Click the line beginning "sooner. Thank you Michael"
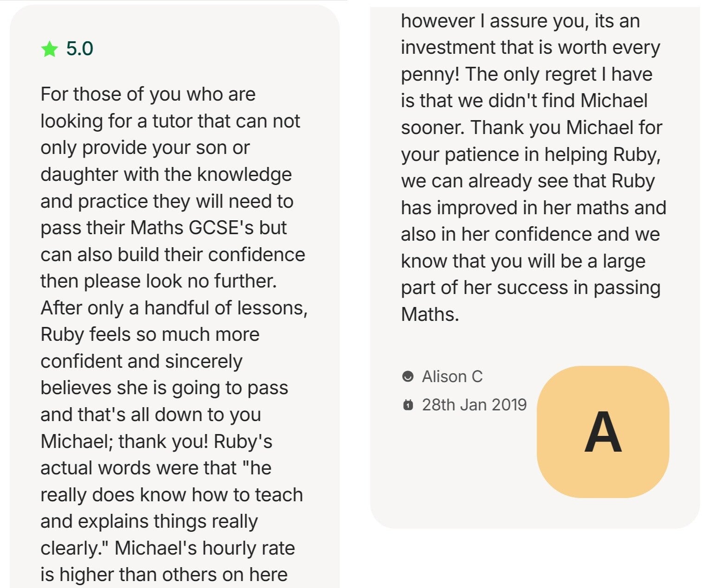Image resolution: width=713 pixels, height=588 pixels. (x=532, y=128)
